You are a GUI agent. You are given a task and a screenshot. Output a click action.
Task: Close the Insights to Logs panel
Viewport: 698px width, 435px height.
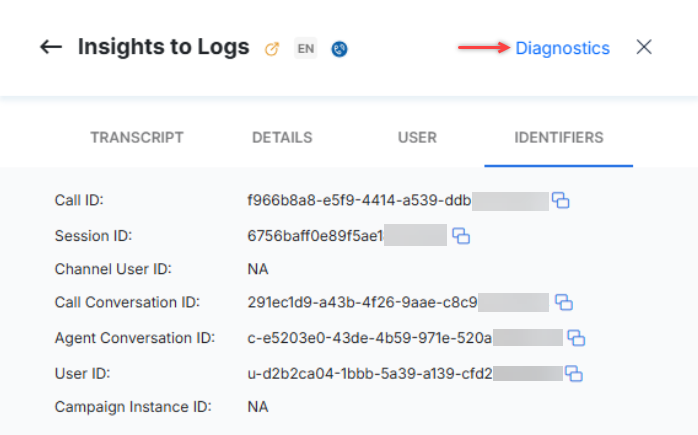pyautogui.click(x=644, y=47)
